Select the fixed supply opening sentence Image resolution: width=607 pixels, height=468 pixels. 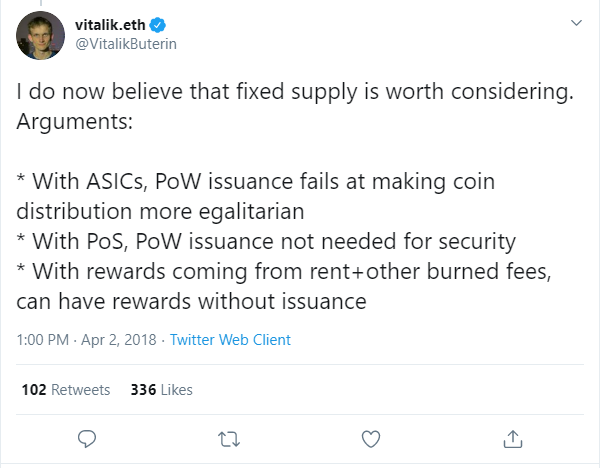coord(295,92)
